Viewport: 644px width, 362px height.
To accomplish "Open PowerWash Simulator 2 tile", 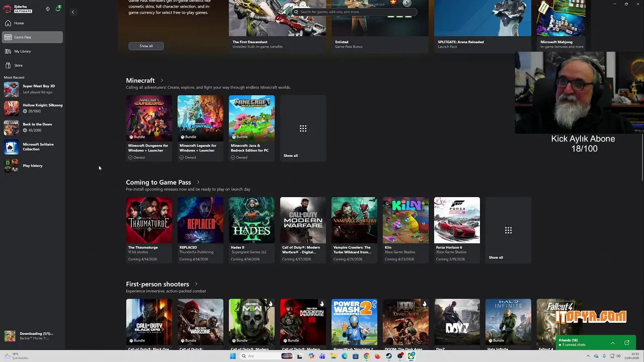I will pyautogui.click(x=354, y=324).
